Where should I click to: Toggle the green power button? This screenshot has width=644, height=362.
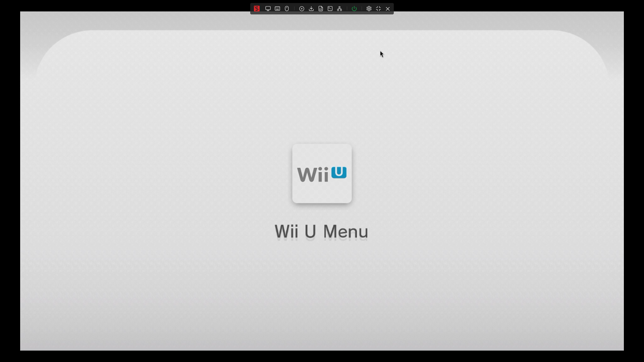pos(354,9)
